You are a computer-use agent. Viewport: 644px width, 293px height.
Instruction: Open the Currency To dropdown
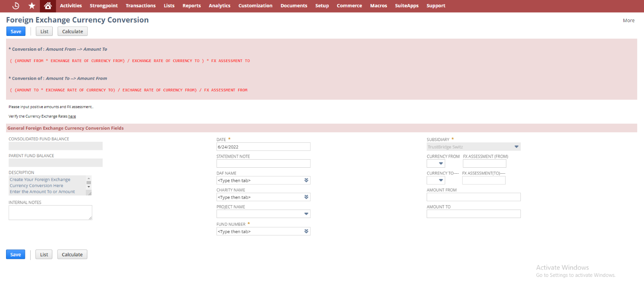click(441, 181)
